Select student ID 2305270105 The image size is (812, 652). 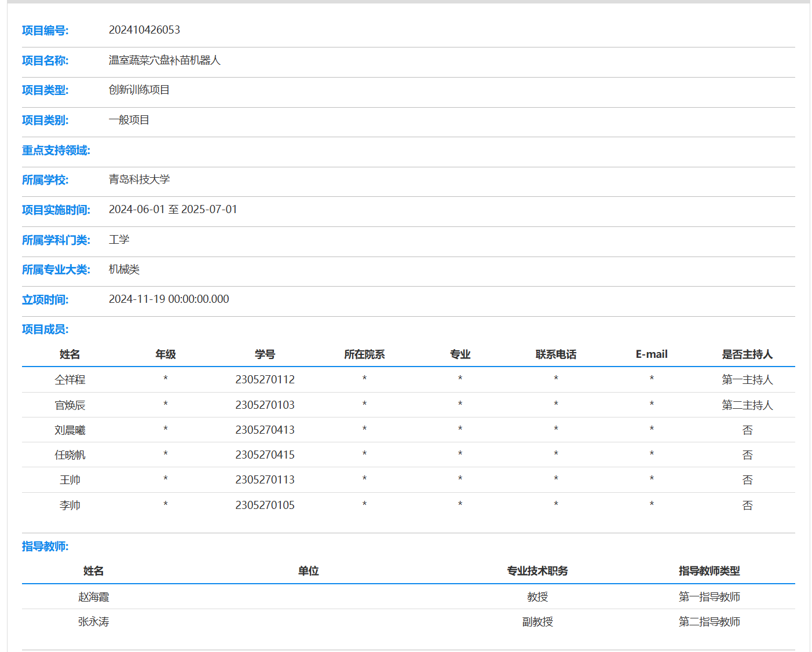(265, 506)
